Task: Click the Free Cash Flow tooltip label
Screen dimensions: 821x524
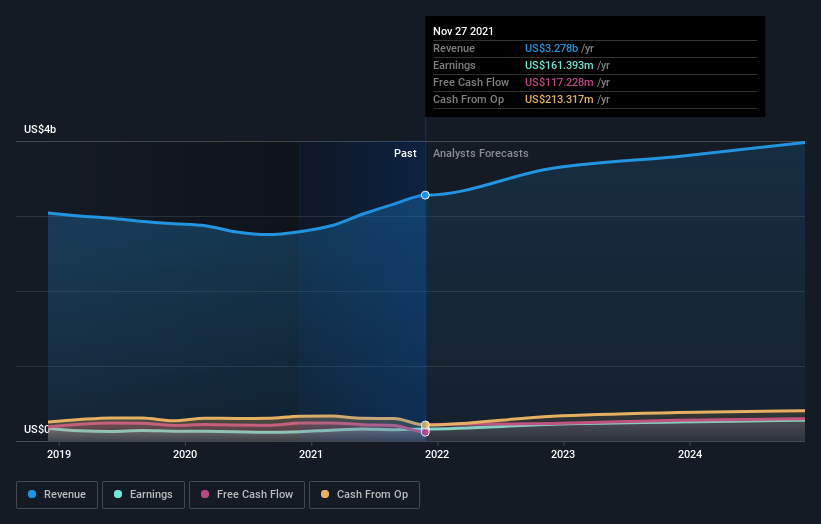Action: pos(471,82)
